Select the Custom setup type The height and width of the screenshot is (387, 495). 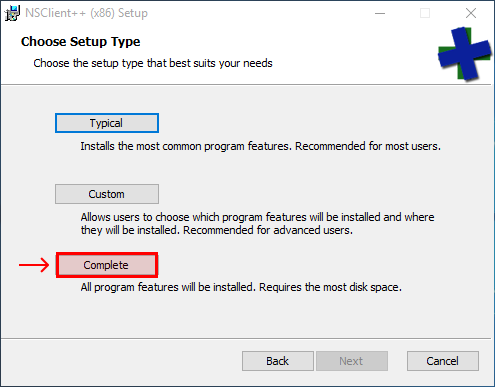click(x=107, y=194)
